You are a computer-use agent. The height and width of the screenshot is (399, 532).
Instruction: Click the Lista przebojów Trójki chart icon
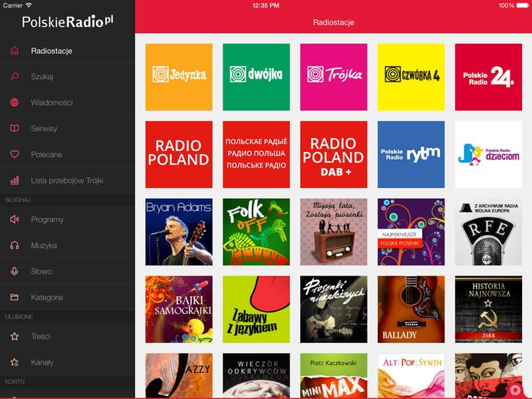coord(15,180)
